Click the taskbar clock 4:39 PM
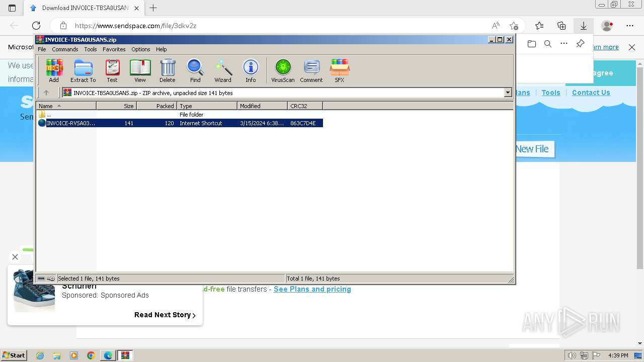Image resolution: width=644 pixels, height=362 pixels. [618, 355]
